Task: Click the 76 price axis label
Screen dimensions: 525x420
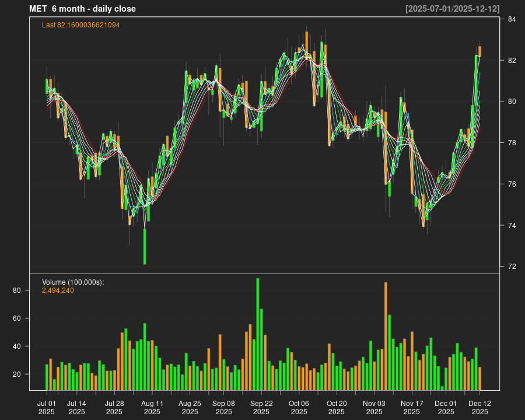Action: (x=511, y=184)
